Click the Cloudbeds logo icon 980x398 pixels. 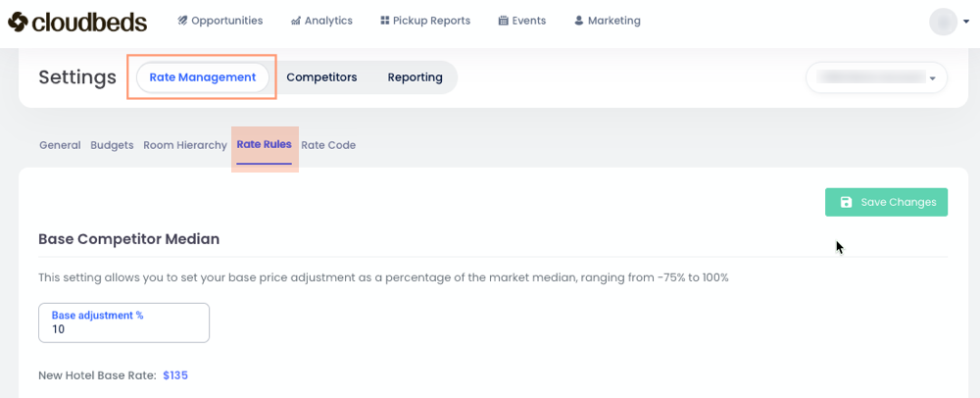click(x=20, y=21)
